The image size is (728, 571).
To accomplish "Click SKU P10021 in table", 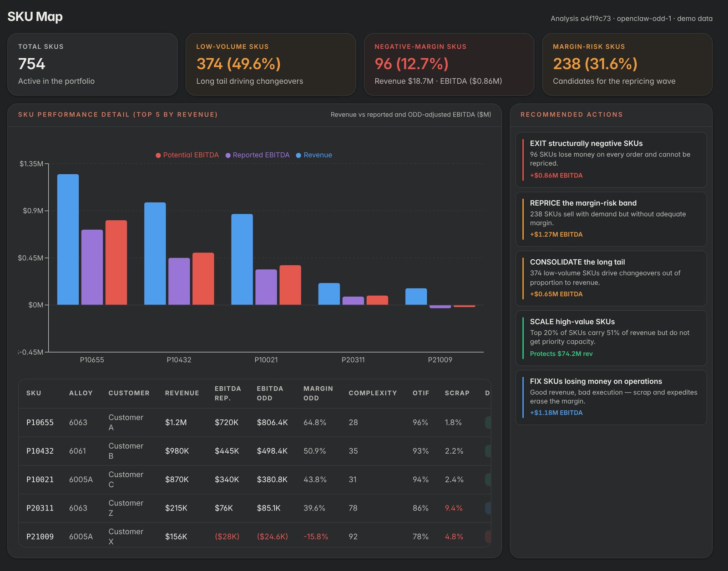I will 40,480.
